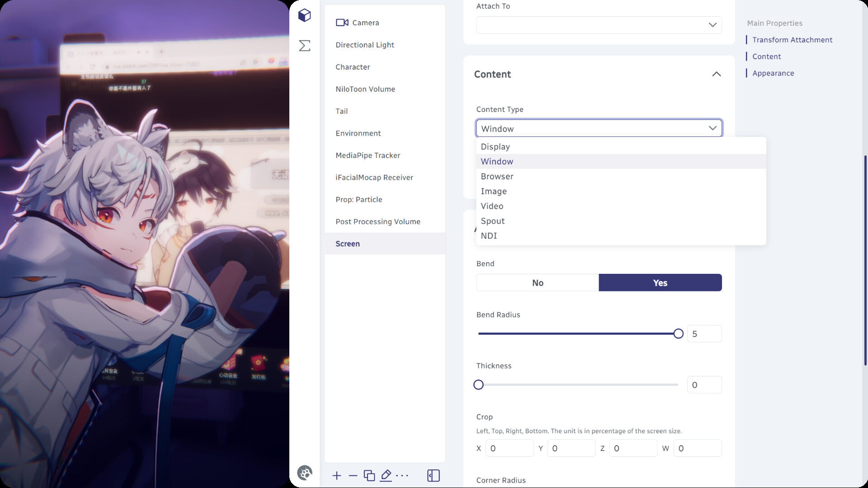The image size is (868, 488).
Task: Select NDI from the content type list
Action: [x=489, y=235]
